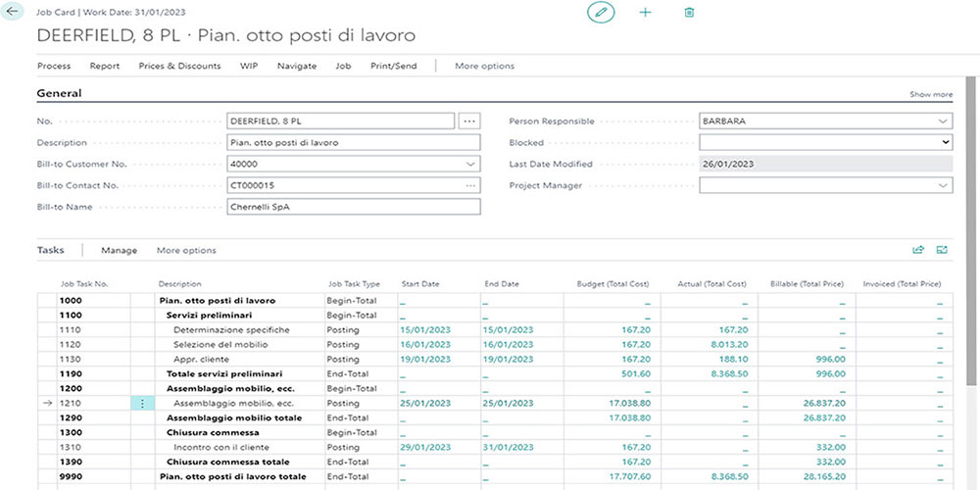The image size is (980, 490).
Task: Open the Prices & Discounts menu
Action: [x=179, y=66]
